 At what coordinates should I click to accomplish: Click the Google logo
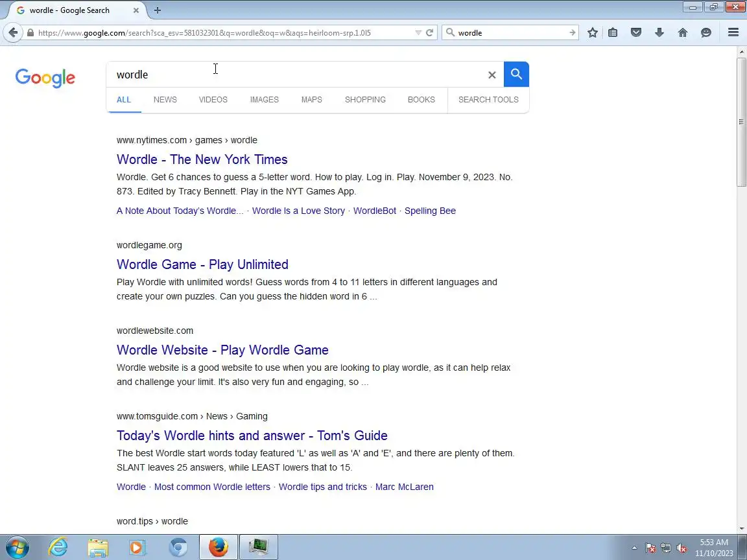click(45, 78)
